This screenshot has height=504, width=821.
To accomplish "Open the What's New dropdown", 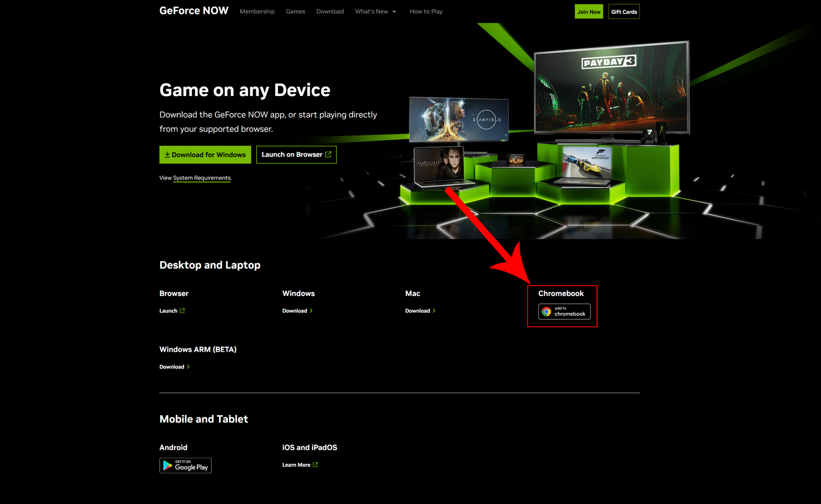I will (x=376, y=11).
